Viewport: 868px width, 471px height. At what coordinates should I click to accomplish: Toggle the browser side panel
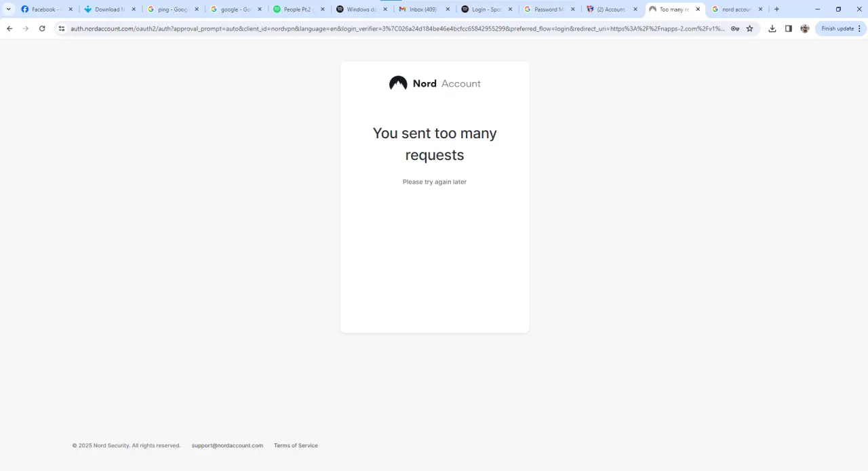pos(789,28)
